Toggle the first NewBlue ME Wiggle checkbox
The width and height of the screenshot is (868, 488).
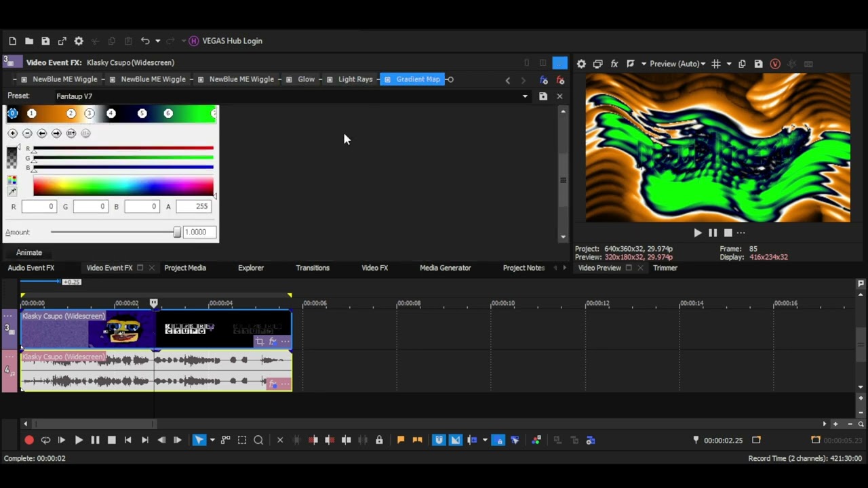[x=24, y=80]
